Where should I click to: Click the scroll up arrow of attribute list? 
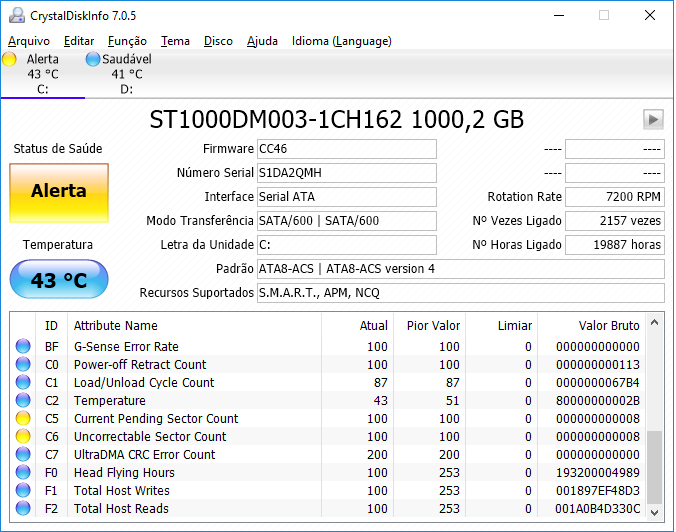(654, 322)
